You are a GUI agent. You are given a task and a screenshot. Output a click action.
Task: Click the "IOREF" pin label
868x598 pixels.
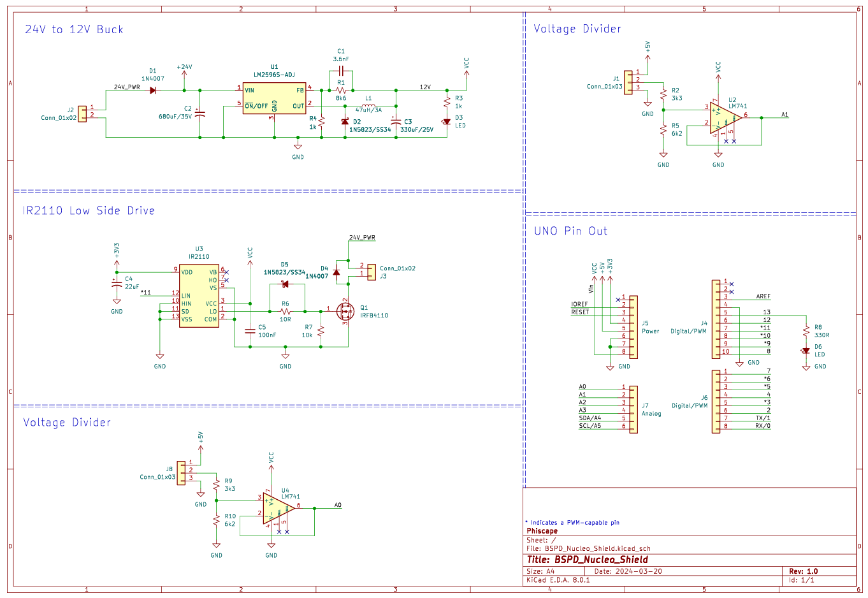pyautogui.click(x=579, y=304)
